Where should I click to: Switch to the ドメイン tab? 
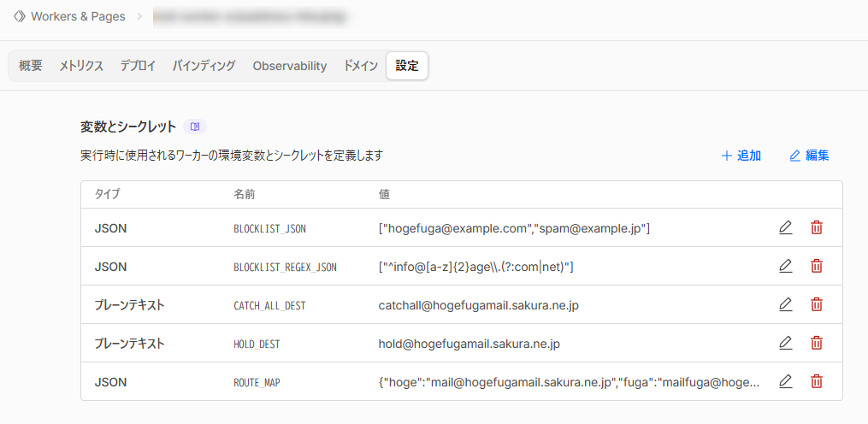click(360, 67)
